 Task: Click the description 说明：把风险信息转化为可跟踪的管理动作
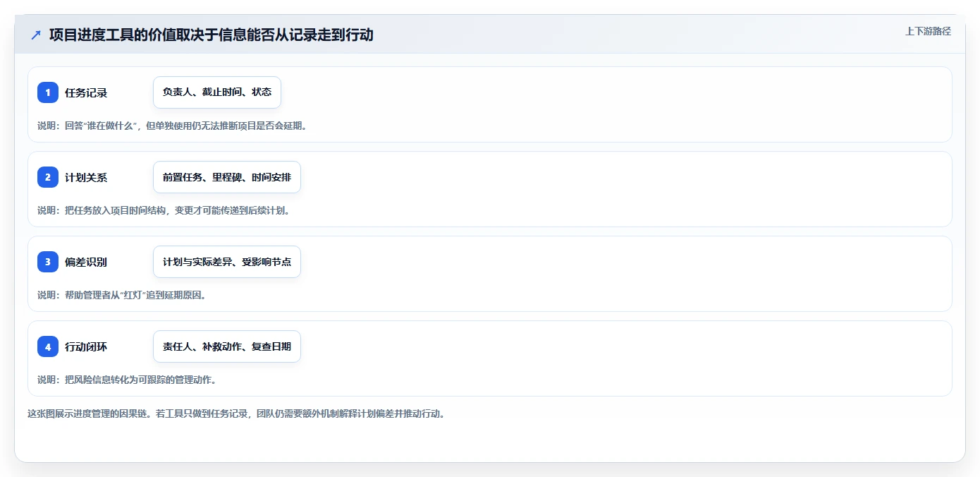(x=127, y=380)
